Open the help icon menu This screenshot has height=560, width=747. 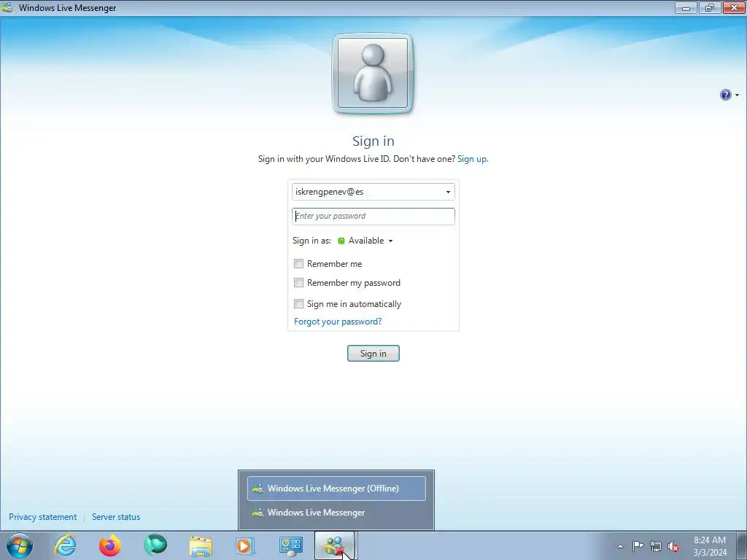725,95
